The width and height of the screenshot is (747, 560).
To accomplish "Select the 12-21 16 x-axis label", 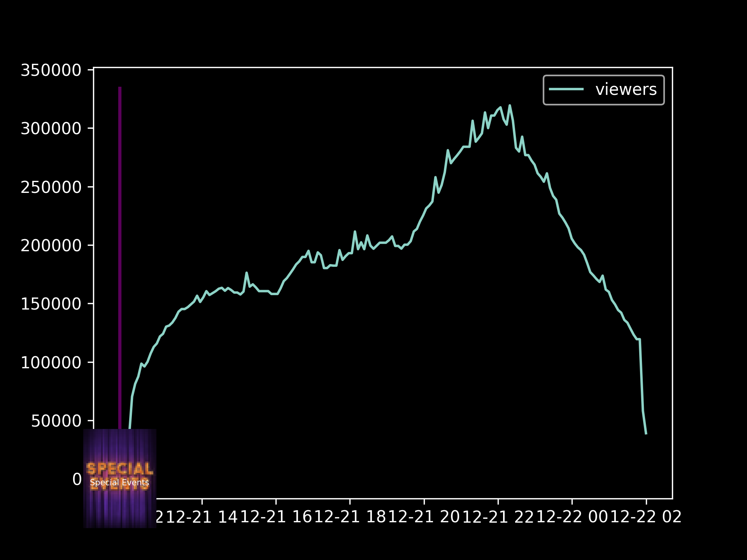I will pos(276,517).
